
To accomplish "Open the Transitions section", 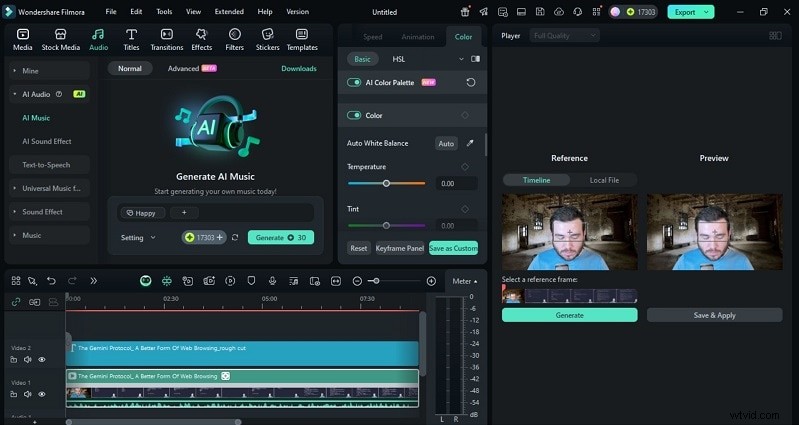I will (x=167, y=40).
